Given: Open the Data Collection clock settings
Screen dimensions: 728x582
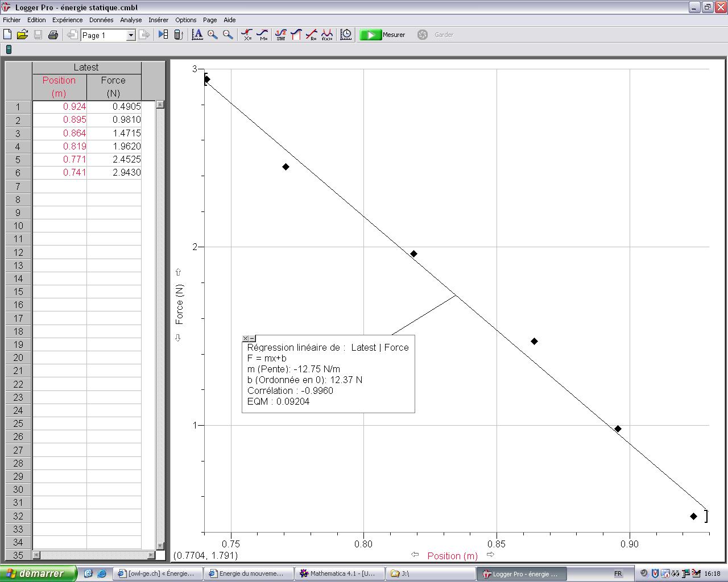Looking at the screenshot, I should [x=346, y=35].
